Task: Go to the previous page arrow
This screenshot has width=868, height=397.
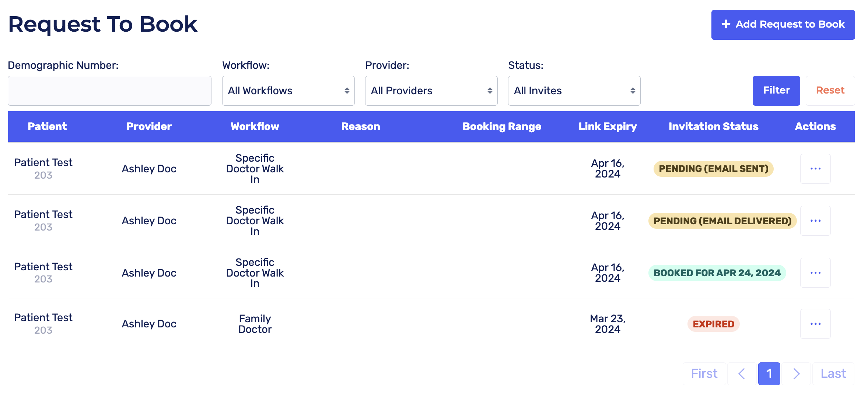Action: coord(742,374)
